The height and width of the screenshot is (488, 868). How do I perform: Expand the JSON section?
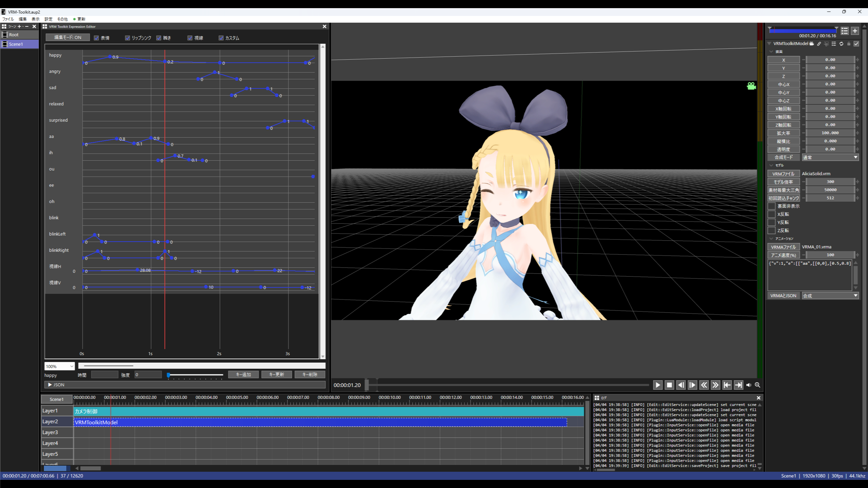pos(185,385)
